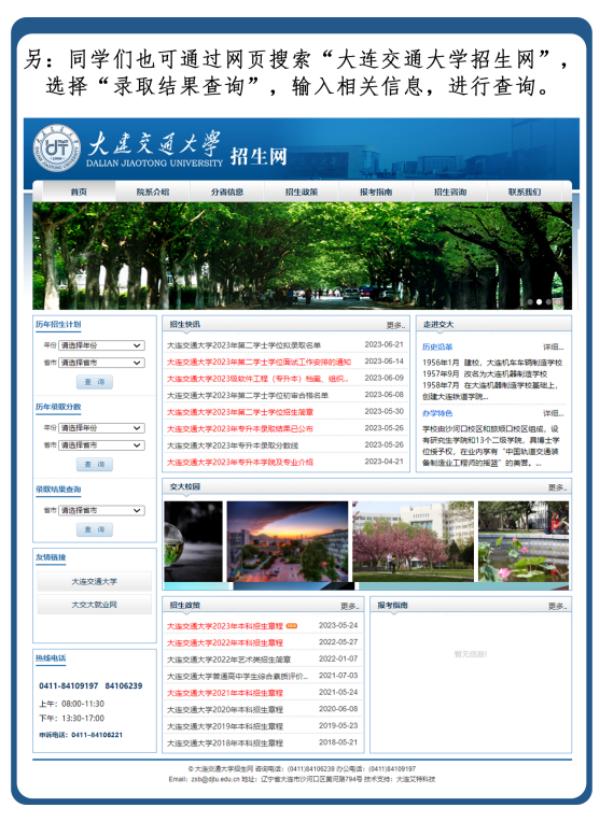Open policy 大连交通大学2020年本科招生章程
The image size is (600, 822).
[225, 710]
